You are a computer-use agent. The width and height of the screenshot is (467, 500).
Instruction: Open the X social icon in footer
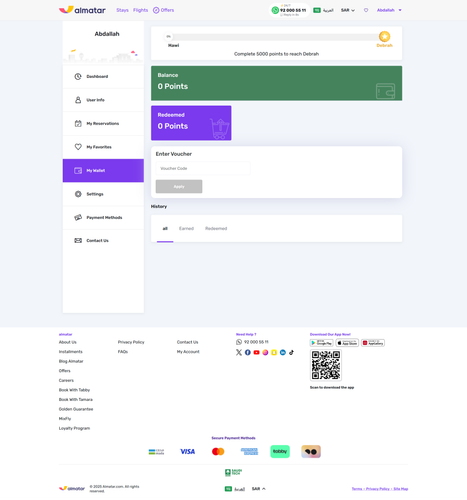tap(239, 352)
